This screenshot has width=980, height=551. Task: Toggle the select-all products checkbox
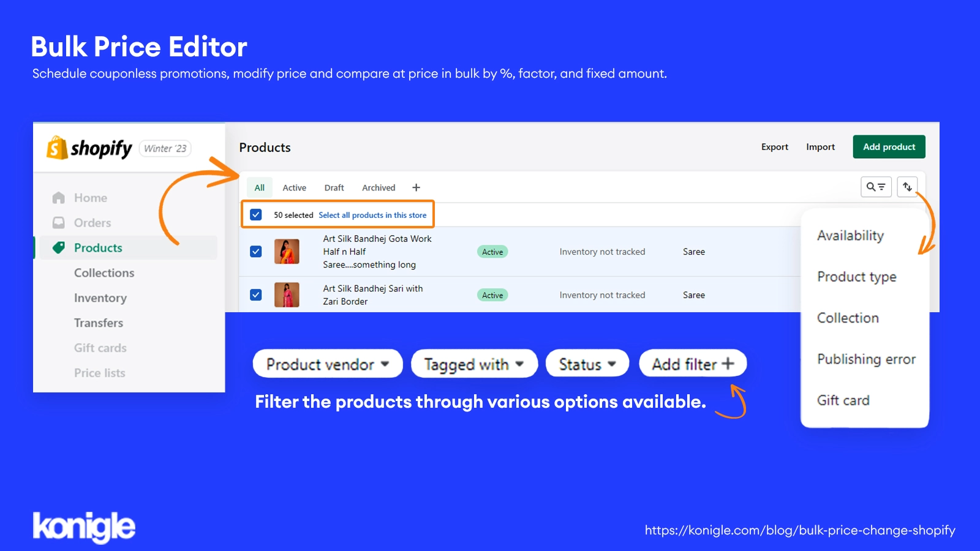[x=256, y=215]
